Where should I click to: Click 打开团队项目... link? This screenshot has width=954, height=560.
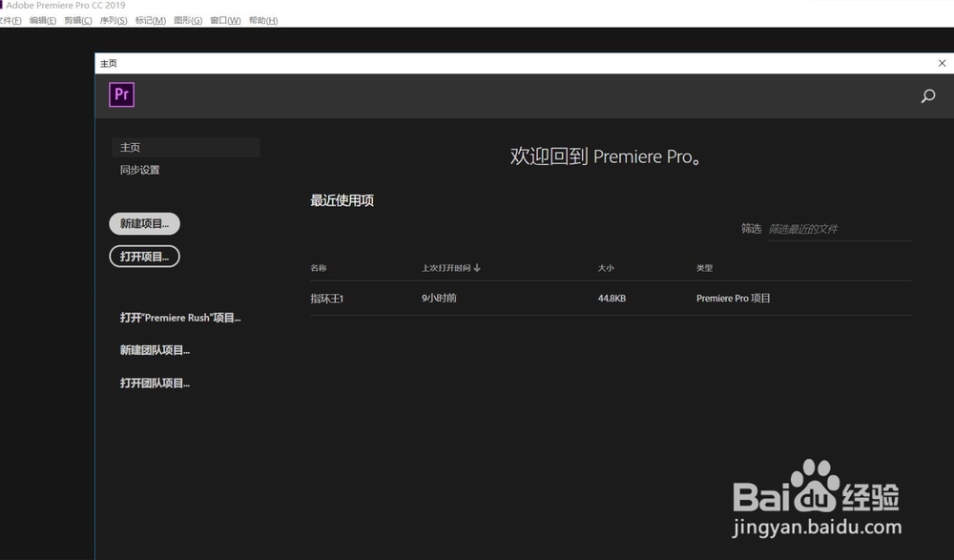[x=155, y=384]
